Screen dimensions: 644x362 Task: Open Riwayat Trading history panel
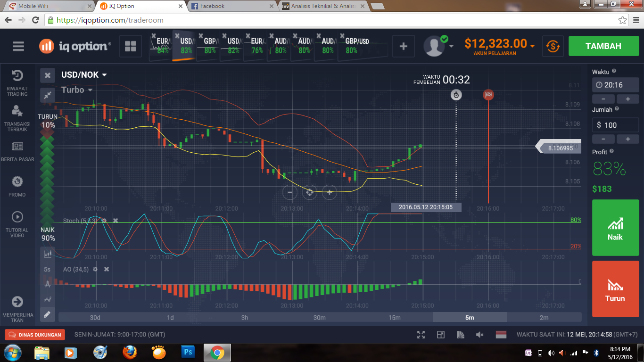click(17, 83)
